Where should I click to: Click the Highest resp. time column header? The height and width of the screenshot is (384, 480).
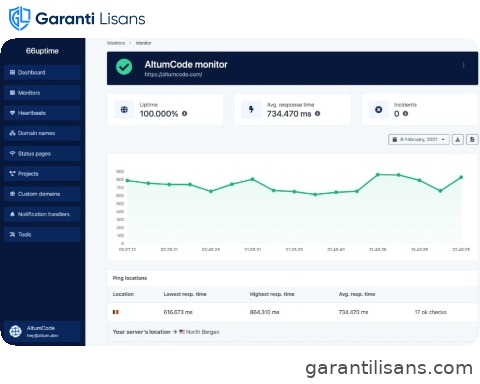[x=272, y=294]
